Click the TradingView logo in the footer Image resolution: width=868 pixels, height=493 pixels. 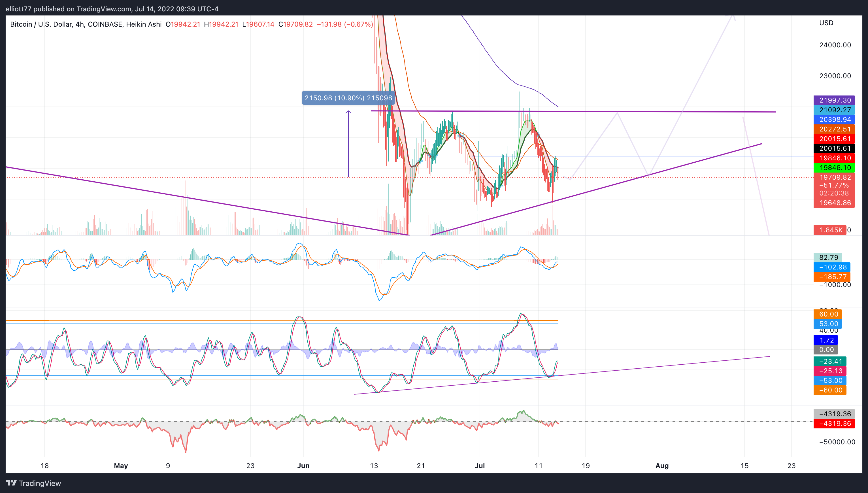coord(33,483)
